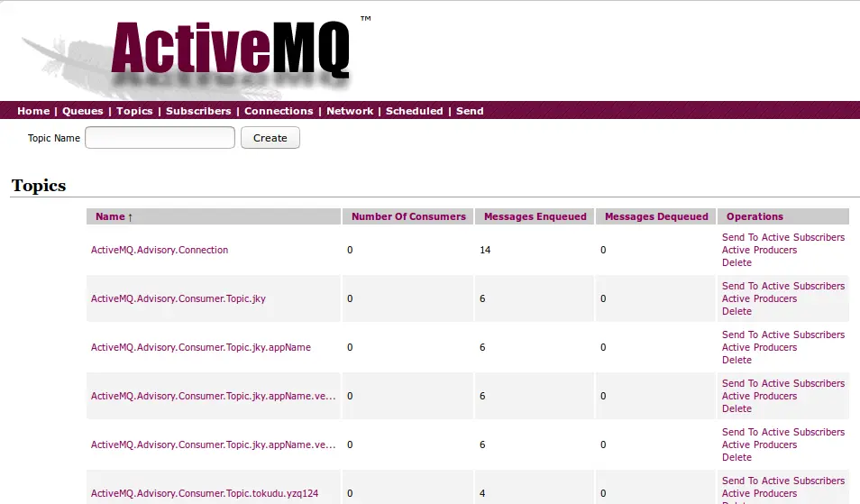Image resolution: width=860 pixels, height=504 pixels.
Task: Send To Active Subscribers for Topic.jky row
Action: point(783,287)
